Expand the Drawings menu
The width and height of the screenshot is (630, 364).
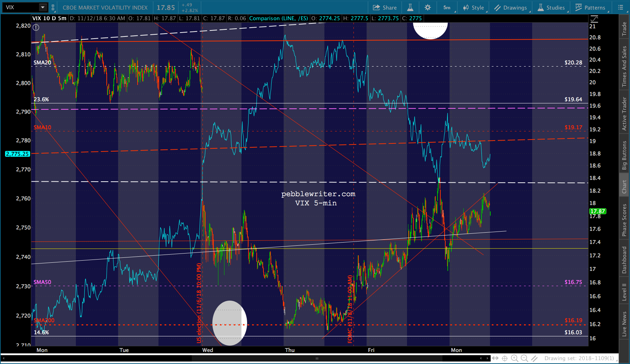511,7
